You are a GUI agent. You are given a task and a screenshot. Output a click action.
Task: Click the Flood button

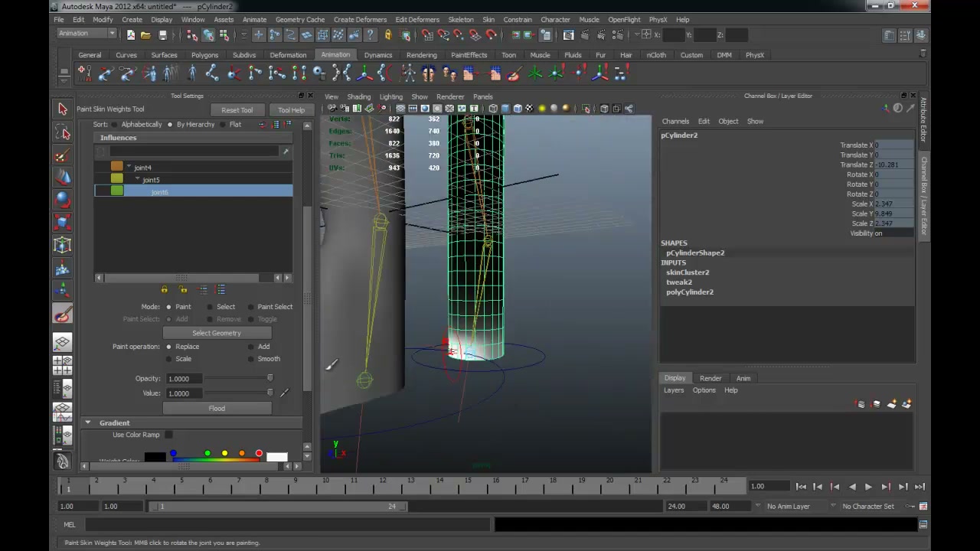pyautogui.click(x=217, y=408)
